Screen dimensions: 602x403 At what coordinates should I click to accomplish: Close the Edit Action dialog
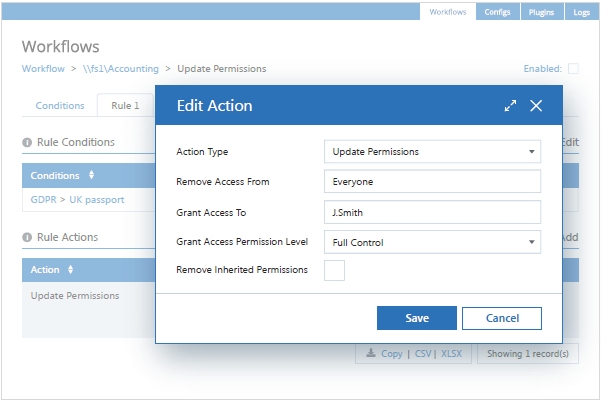(536, 105)
